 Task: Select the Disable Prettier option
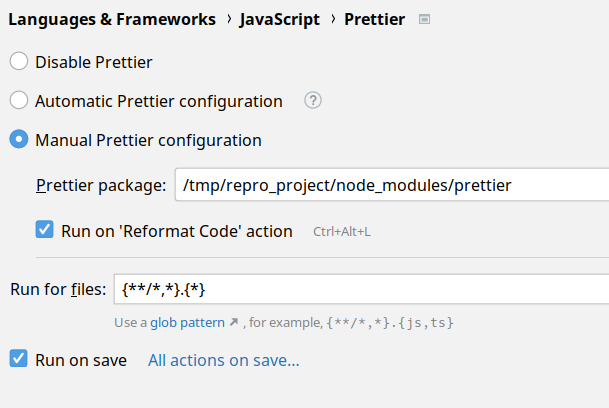(19, 62)
